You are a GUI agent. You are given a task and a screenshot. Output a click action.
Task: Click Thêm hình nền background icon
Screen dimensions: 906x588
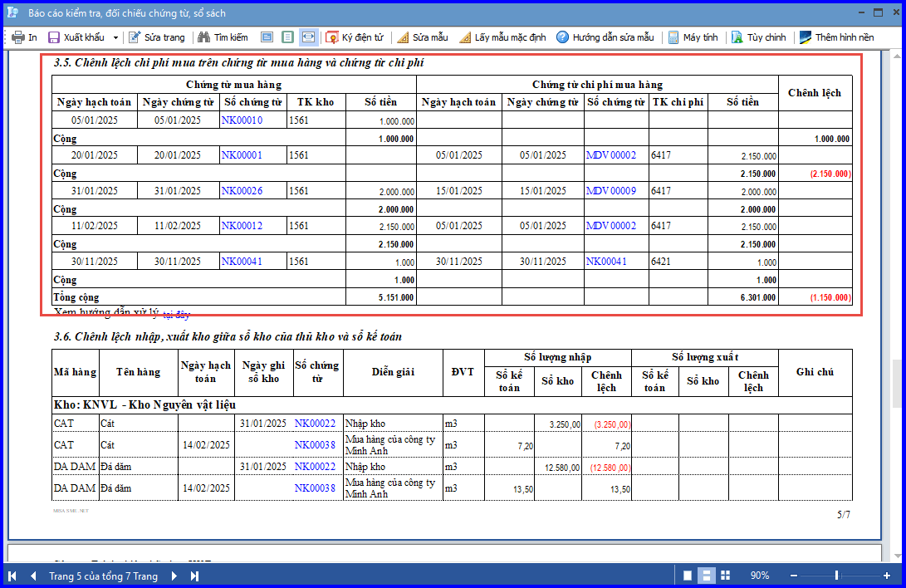pyautogui.click(x=806, y=37)
